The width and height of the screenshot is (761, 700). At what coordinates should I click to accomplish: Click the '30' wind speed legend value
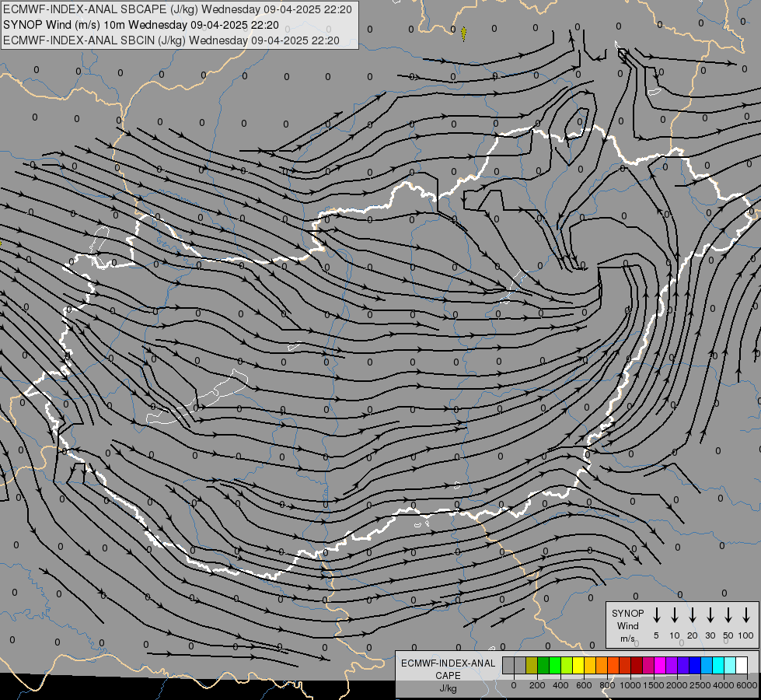coord(710,635)
